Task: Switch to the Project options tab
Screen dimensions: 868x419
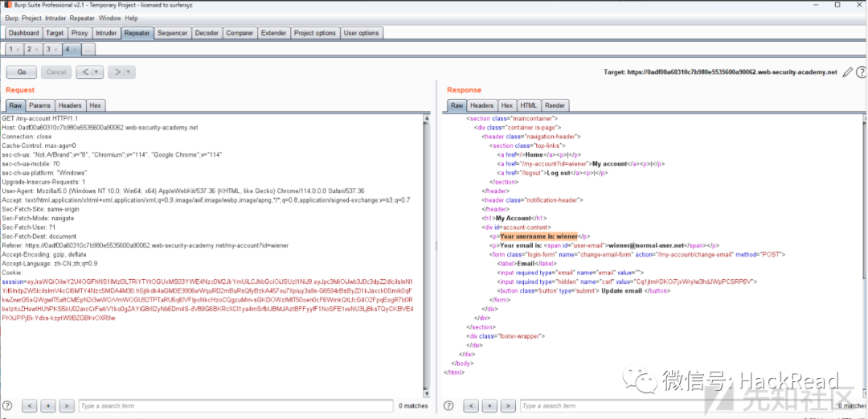Action: tap(314, 33)
